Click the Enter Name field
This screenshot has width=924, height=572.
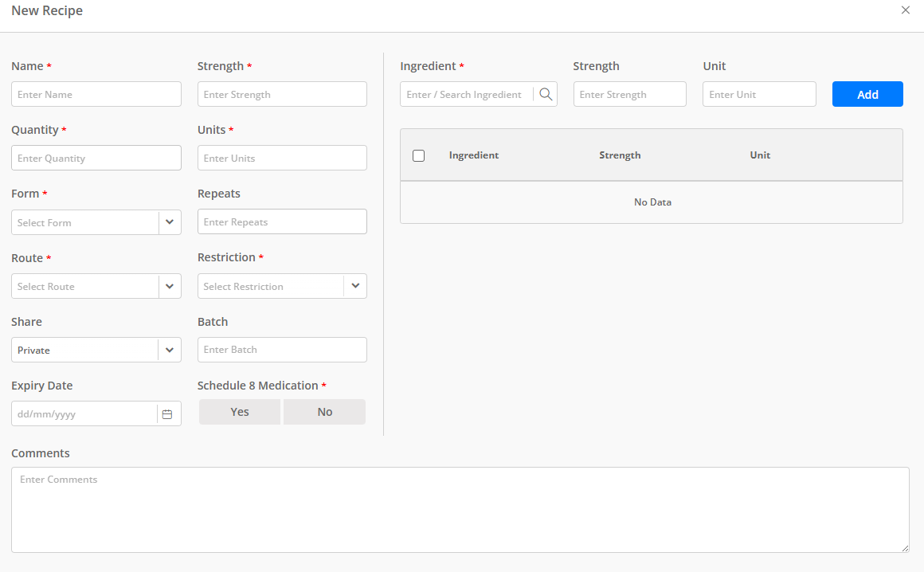(x=96, y=94)
